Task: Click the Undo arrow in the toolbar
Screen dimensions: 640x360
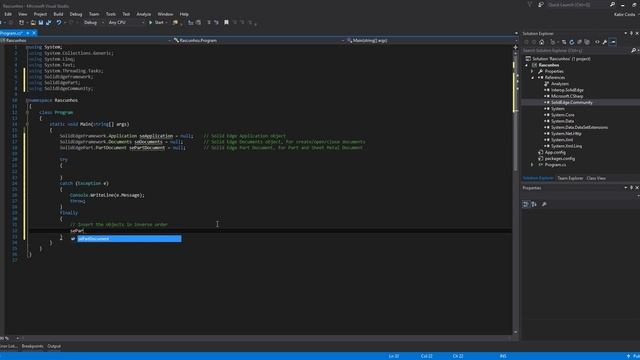Action: click(59, 22)
